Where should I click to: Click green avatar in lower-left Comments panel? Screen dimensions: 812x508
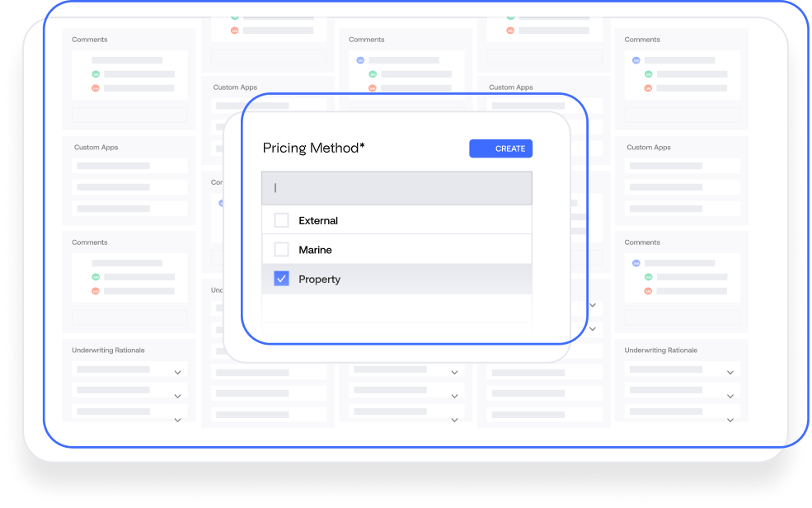(96, 277)
